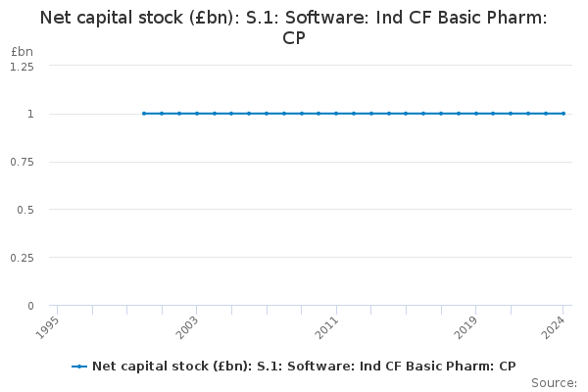
Task: Click the 0 y-axis label
Action: [30, 306]
